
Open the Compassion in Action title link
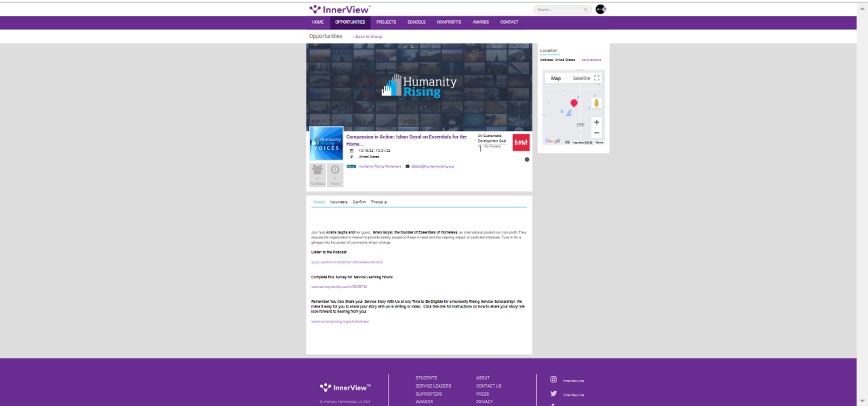407,141
